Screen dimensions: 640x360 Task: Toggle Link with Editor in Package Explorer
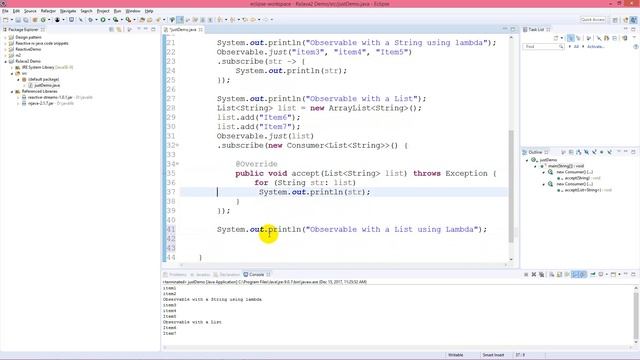(x=119, y=29)
